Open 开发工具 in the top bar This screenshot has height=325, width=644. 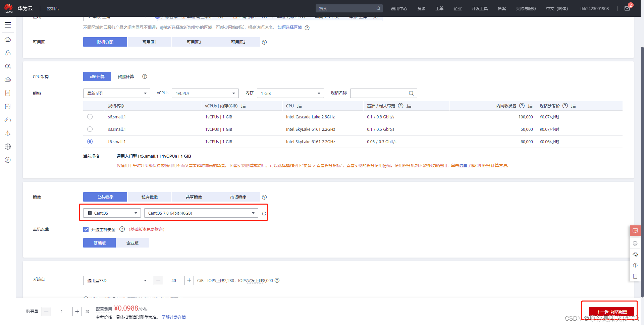tap(480, 8)
